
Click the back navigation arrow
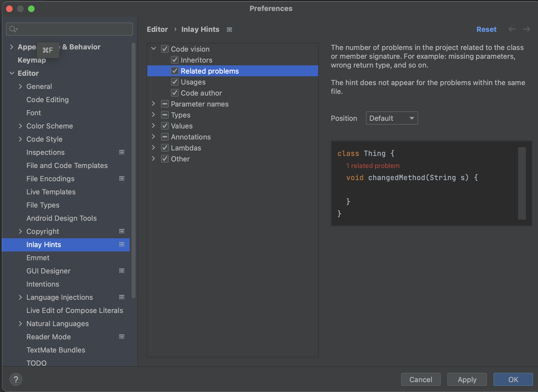click(512, 29)
